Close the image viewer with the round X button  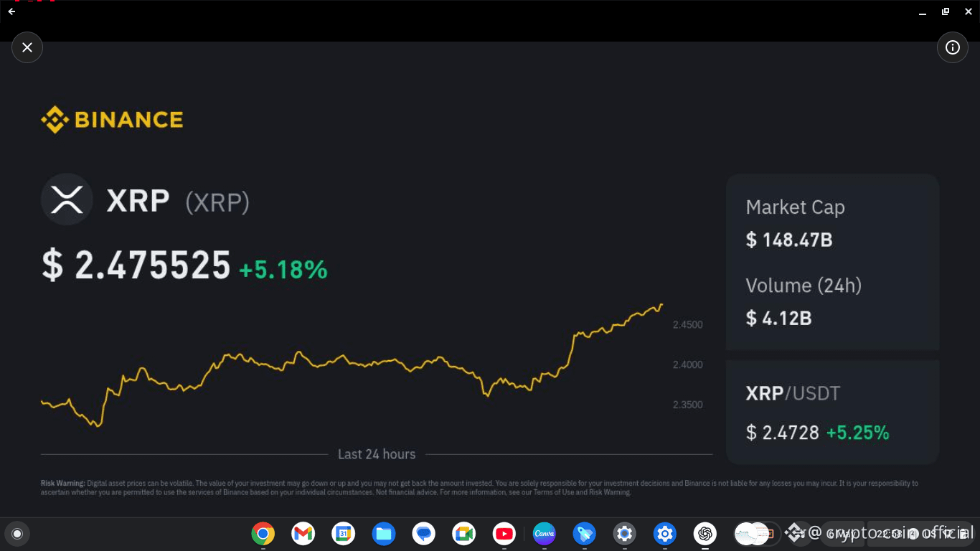pos(27,47)
